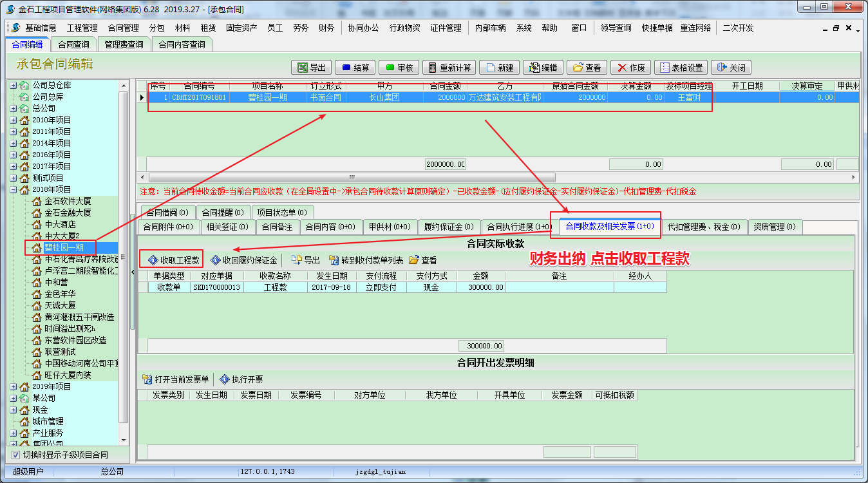This screenshot has height=483, width=868.
Task: Click the 重新计算 recalculate button
Action: 449,68
